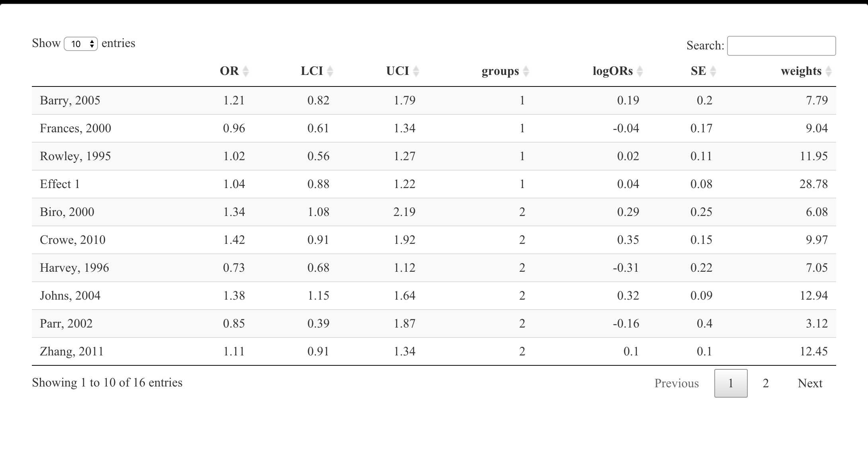Select the Effect 1 row
The width and height of the screenshot is (868, 463).
click(434, 184)
